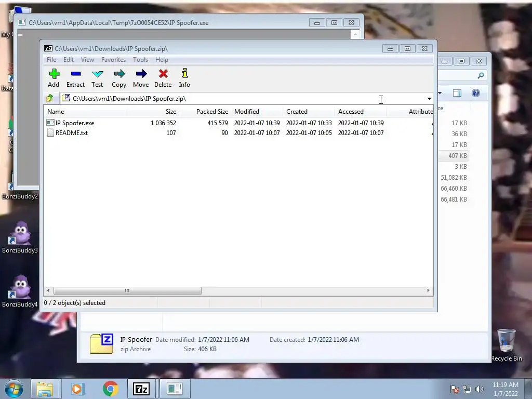Open the Info tool

(x=184, y=78)
